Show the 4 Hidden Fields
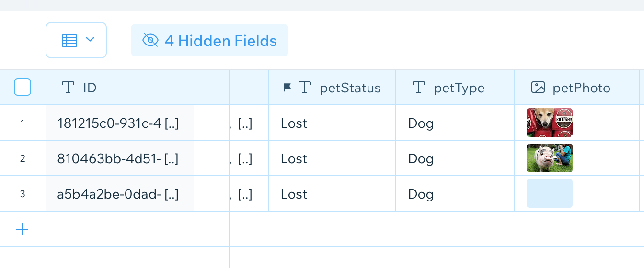The width and height of the screenshot is (644, 268). click(209, 40)
